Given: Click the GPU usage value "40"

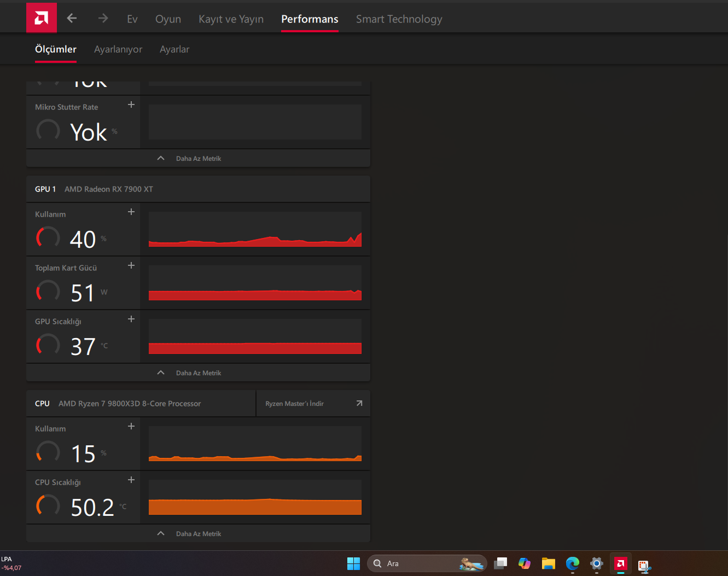Looking at the screenshot, I should pos(83,240).
